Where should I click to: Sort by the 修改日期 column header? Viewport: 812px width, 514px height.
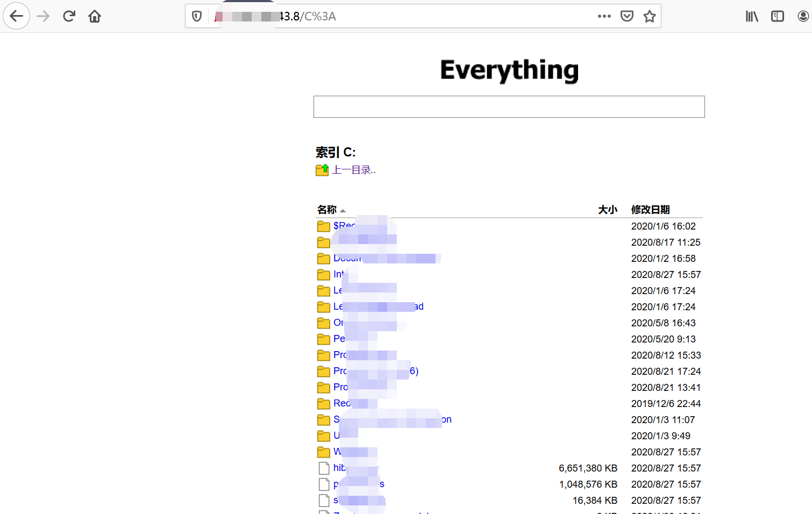650,210
